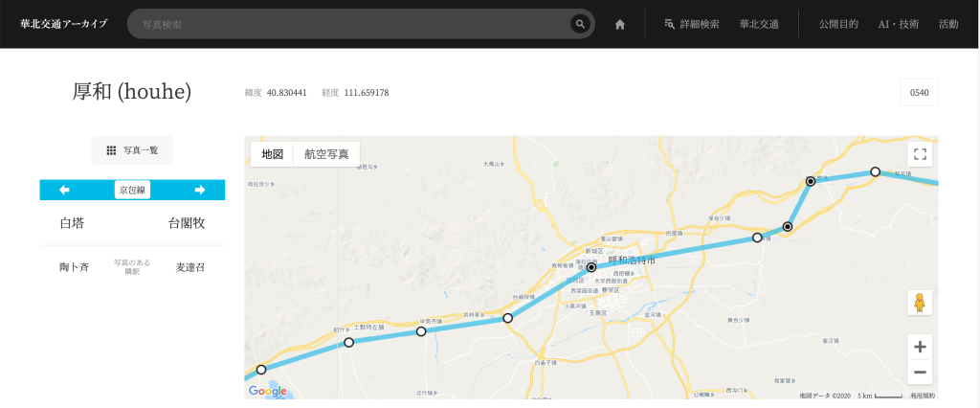Go to 白塔 station

(x=72, y=223)
